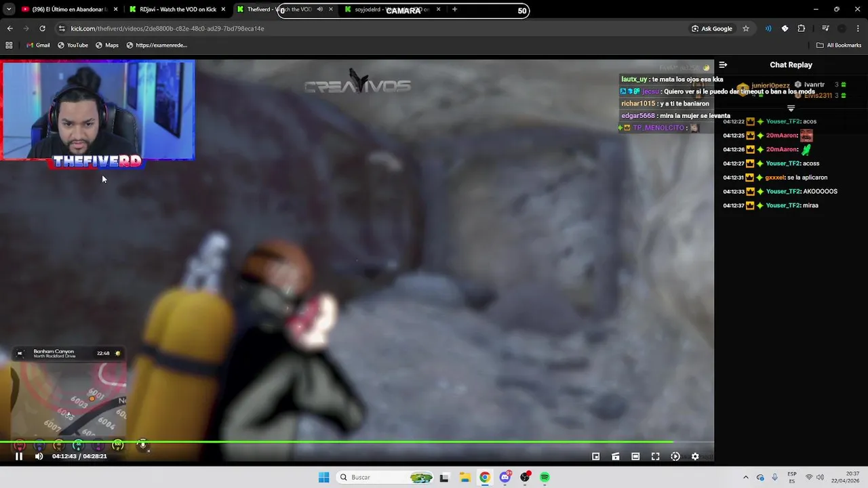Open the Maps bookmark
Image resolution: width=868 pixels, height=488 pixels.
point(107,45)
